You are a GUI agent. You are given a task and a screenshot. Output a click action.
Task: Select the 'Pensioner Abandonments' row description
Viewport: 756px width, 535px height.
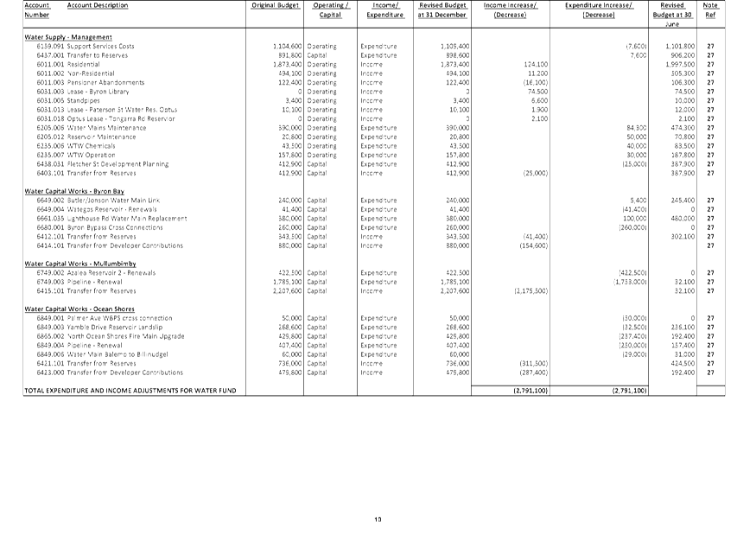coord(105,82)
